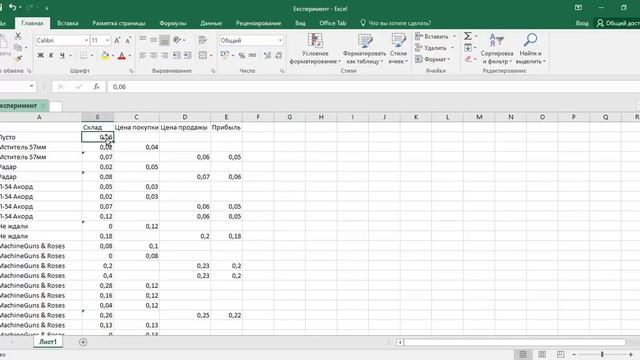This screenshot has height=360, width=640.
Task: Click the formula bar showing 0,06
Action: 373,87
